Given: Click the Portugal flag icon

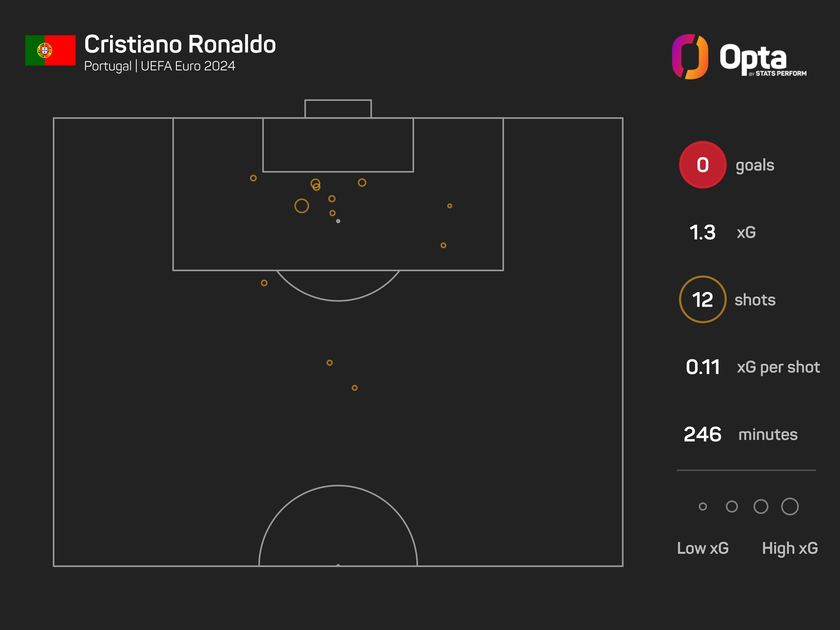Looking at the screenshot, I should click(x=50, y=50).
